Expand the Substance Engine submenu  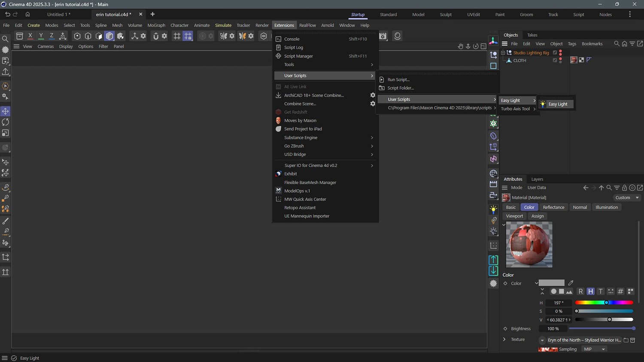(x=325, y=138)
